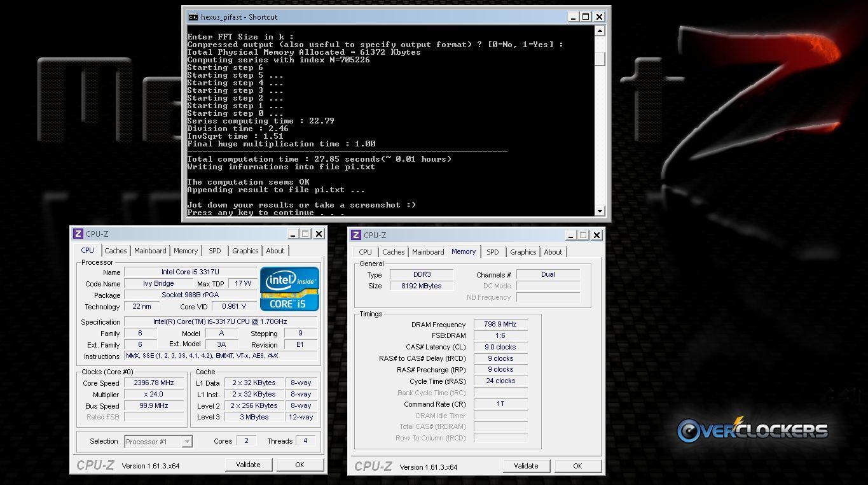
Task: Maximize the hexus_pifast console window
Action: coord(586,17)
